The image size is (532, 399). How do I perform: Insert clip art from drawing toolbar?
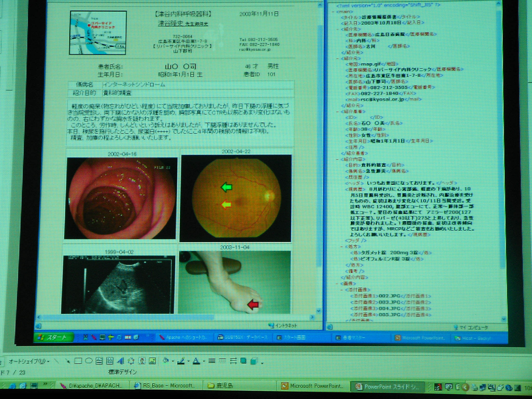tap(142, 361)
